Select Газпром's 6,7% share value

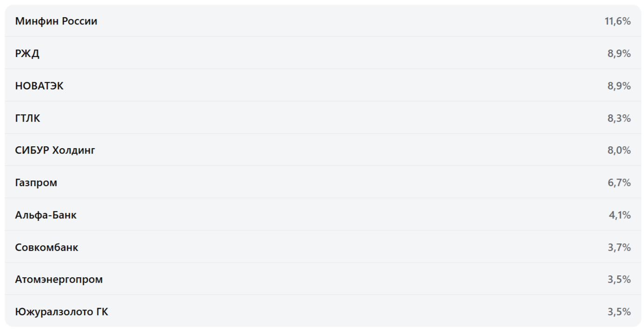pyautogui.click(x=619, y=182)
